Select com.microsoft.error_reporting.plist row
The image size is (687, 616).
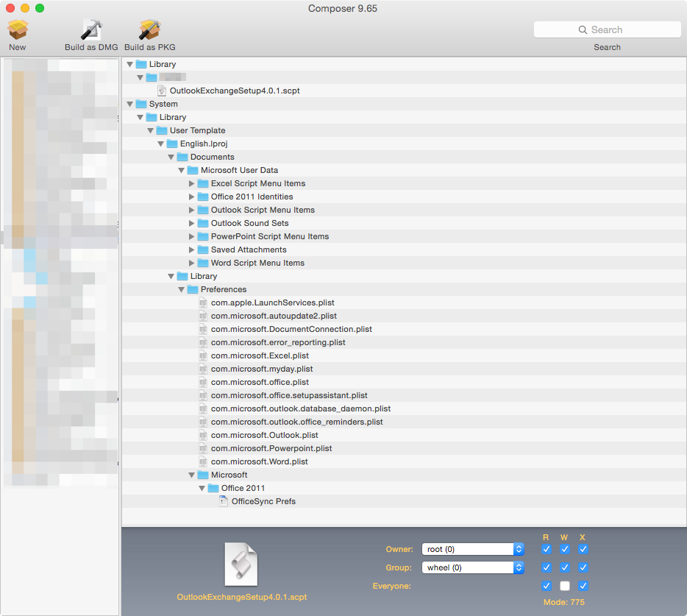(x=404, y=342)
